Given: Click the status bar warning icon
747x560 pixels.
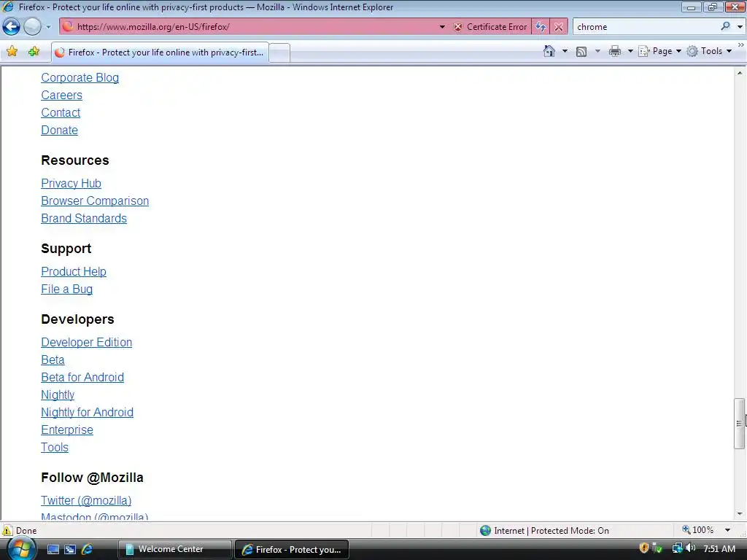Looking at the screenshot, I should pos(7,531).
